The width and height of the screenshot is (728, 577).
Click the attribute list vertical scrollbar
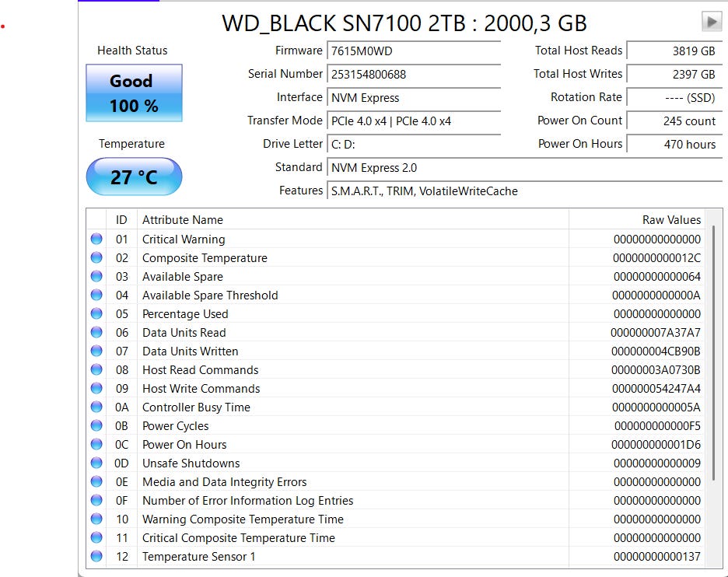[x=713, y=353]
